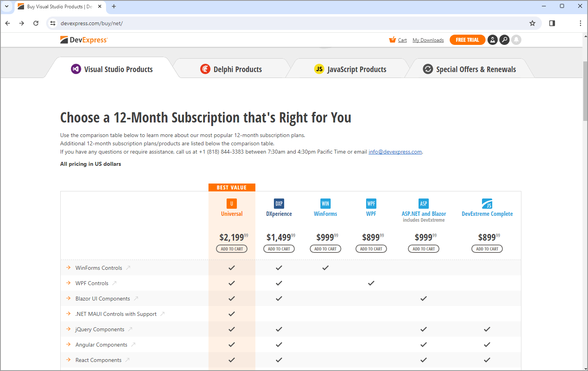
Task: Expand the jQuery Components row
Action: [x=69, y=329]
